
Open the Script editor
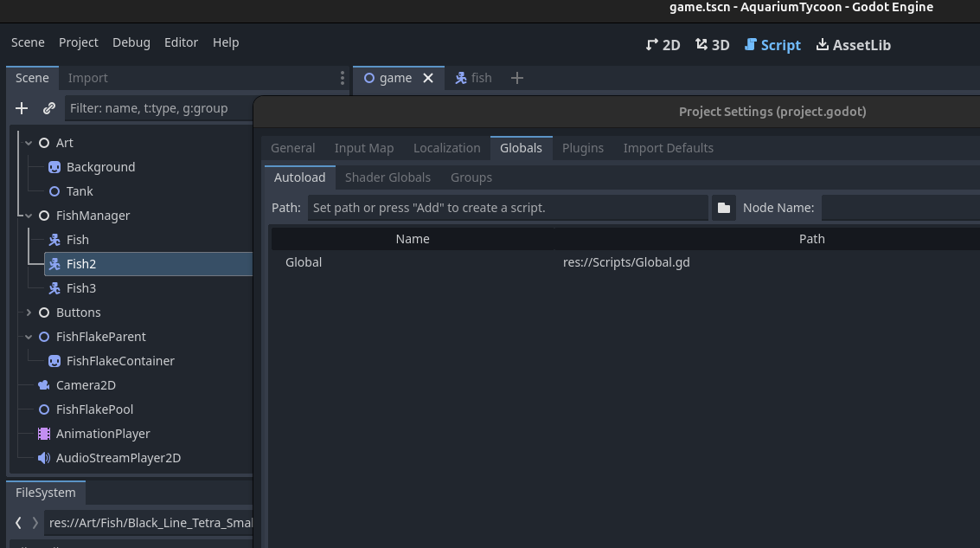click(x=772, y=44)
